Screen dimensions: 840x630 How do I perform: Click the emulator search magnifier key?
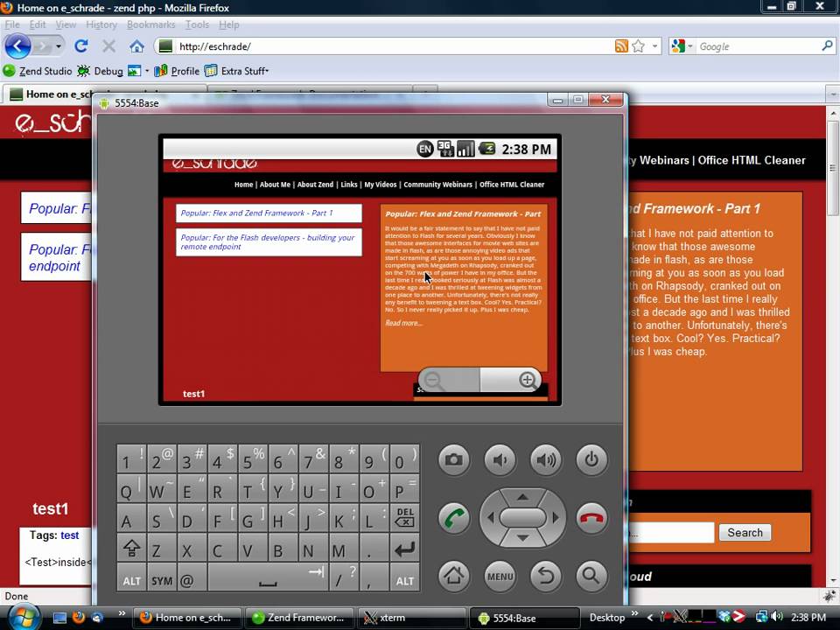pyautogui.click(x=591, y=576)
